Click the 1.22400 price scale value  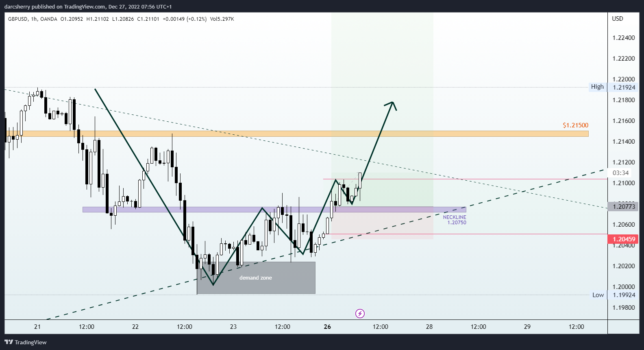pos(624,38)
